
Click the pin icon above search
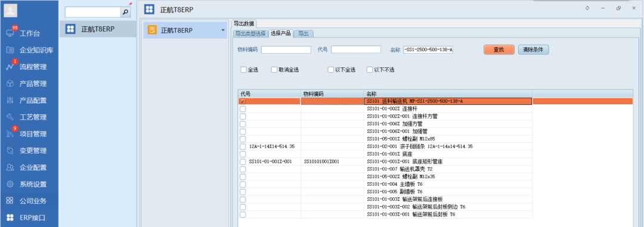click(x=130, y=4)
